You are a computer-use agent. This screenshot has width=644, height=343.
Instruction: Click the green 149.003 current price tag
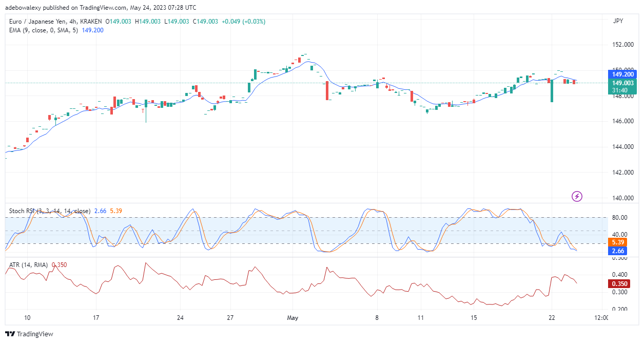(621, 83)
